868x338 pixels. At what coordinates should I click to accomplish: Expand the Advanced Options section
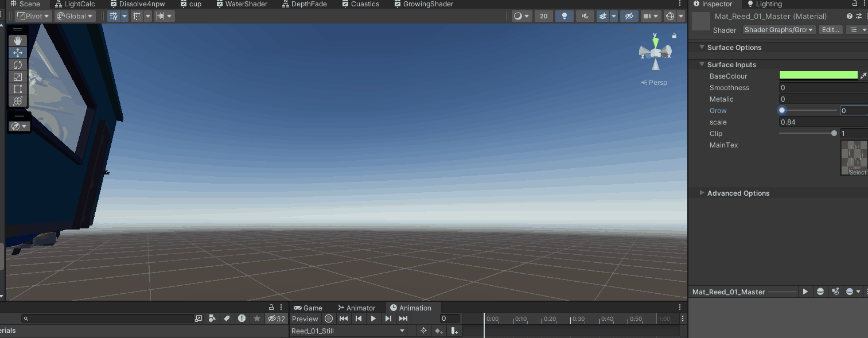pos(702,193)
